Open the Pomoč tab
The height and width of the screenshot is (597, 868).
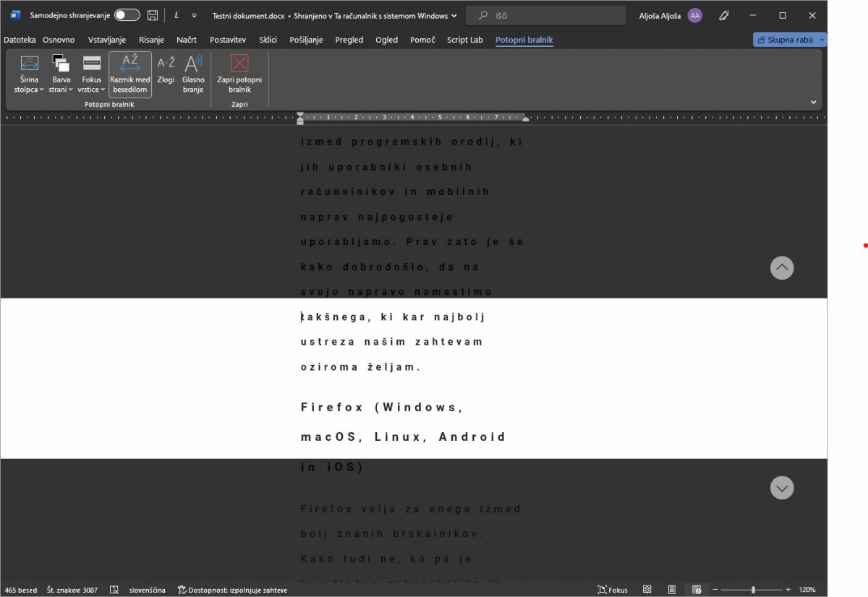(x=422, y=40)
